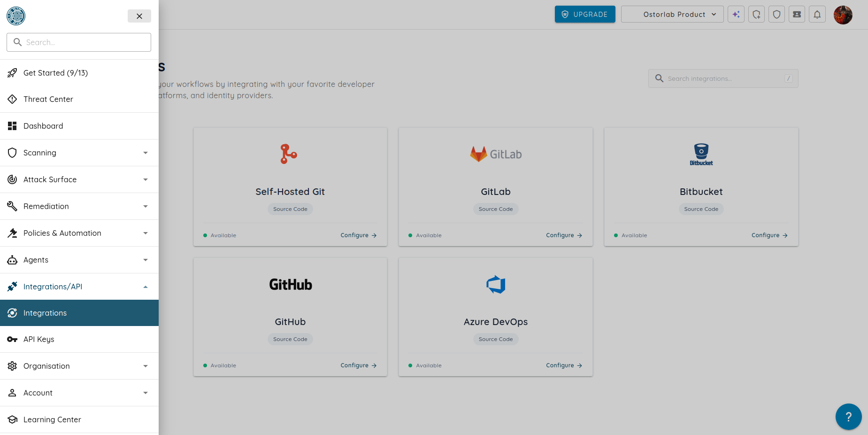Click the GitLab logo
Screen dimensions: 868x435
point(496,154)
